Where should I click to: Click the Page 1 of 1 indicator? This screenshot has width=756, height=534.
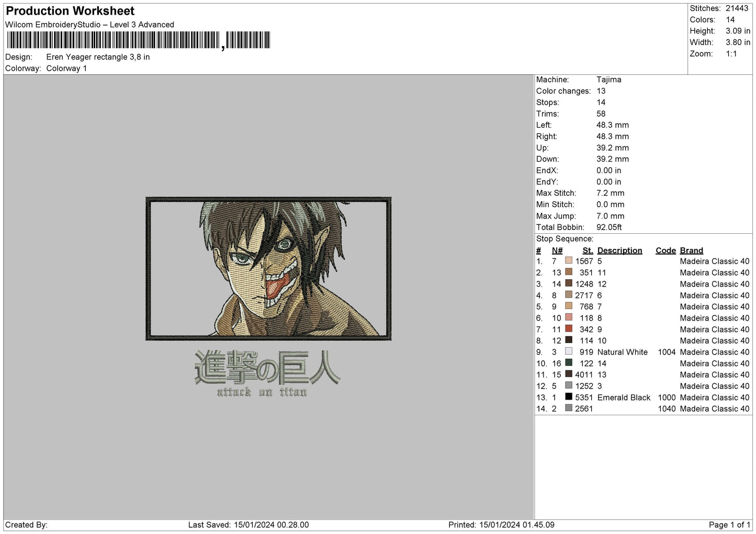(730, 525)
